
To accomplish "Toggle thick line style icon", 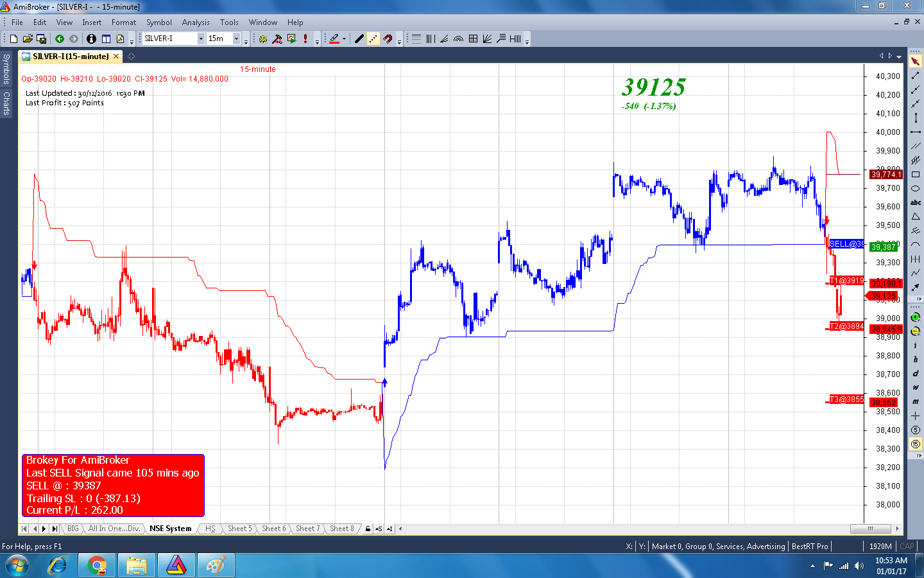I will pyautogui.click(x=359, y=39).
